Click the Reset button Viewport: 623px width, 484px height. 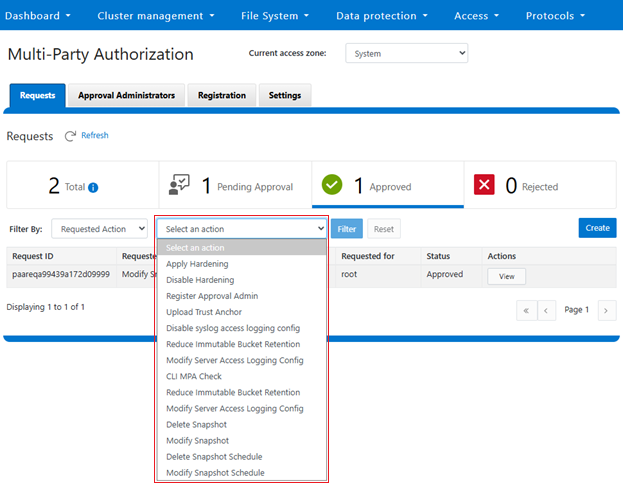384,229
